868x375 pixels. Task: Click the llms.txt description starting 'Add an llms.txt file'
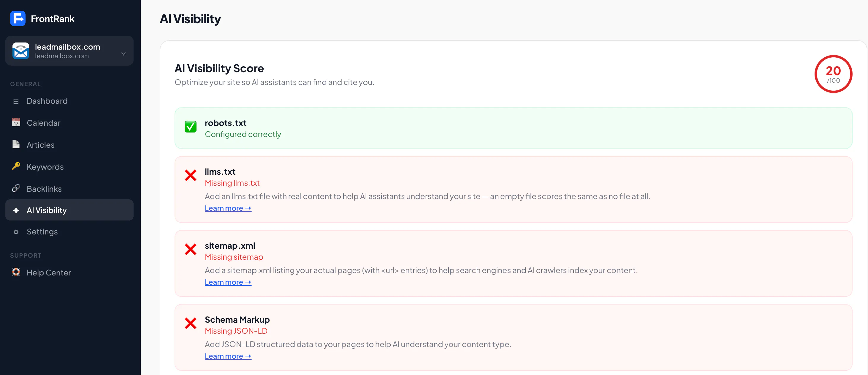point(427,196)
